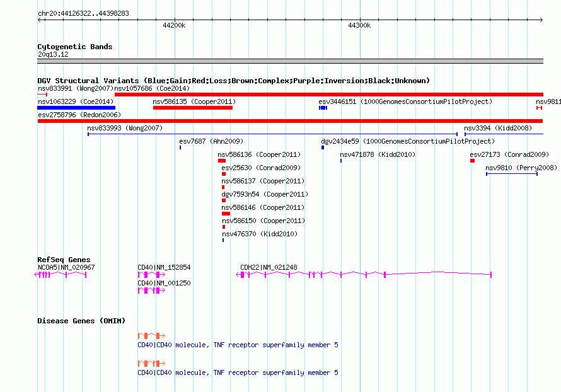This screenshot has width=561, height=392.
Task: Click the CD40 NM_152854 transcript glyph
Action: 151,275
